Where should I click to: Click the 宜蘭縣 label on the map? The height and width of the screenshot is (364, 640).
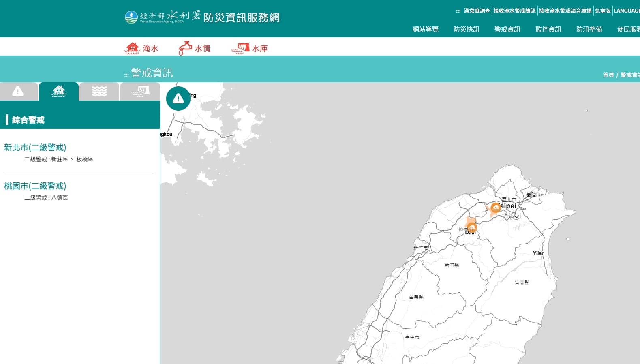tap(522, 283)
